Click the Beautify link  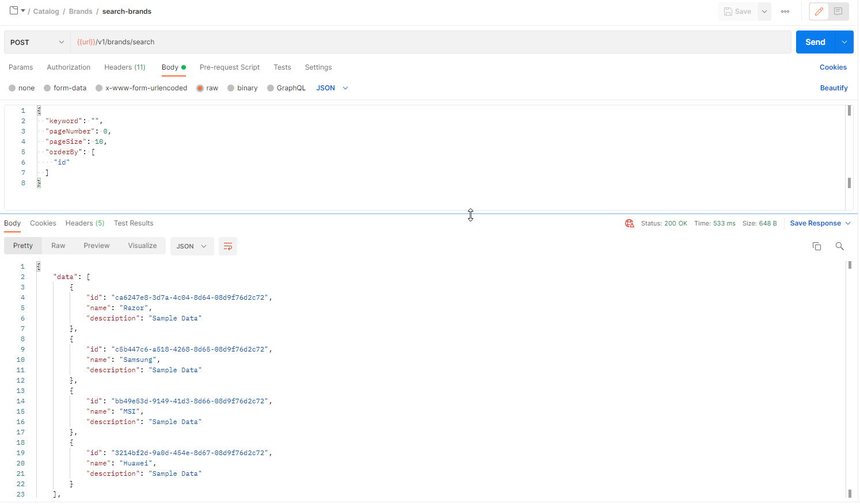pos(833,88)
